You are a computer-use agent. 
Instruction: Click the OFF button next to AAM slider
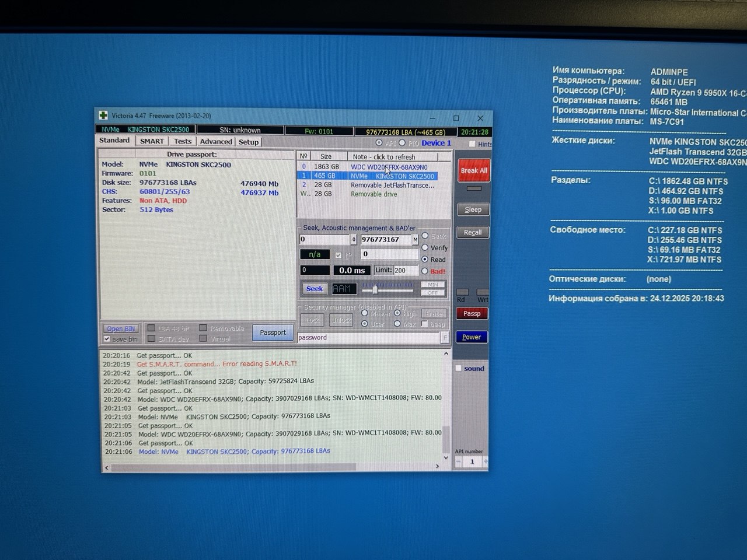coord(433,293)
